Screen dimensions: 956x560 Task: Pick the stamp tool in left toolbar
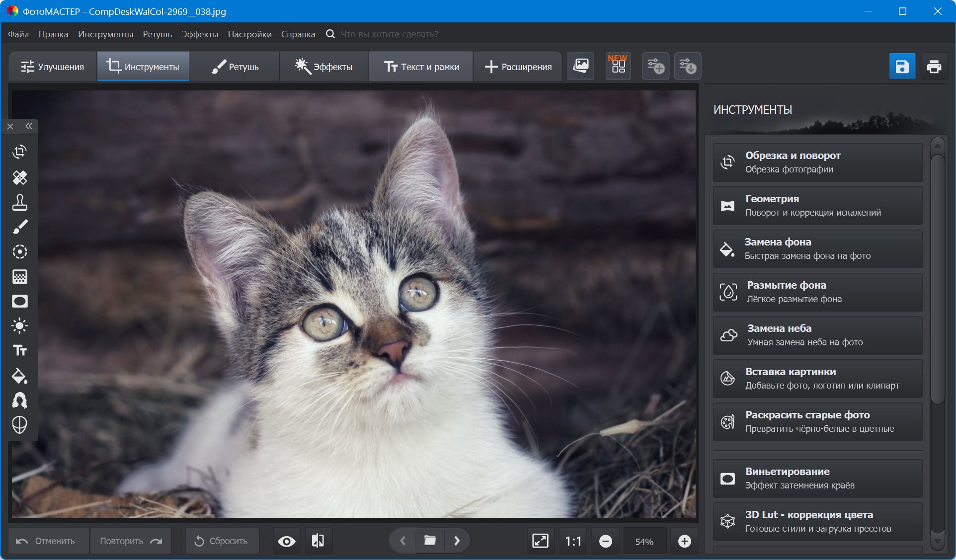(x=19, y=202)
